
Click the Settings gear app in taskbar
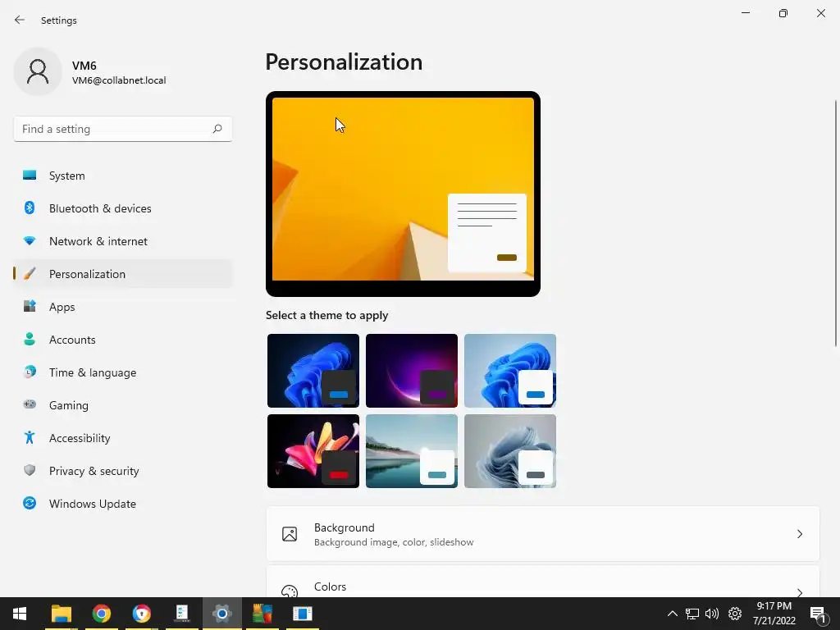(x=221, y=614)
